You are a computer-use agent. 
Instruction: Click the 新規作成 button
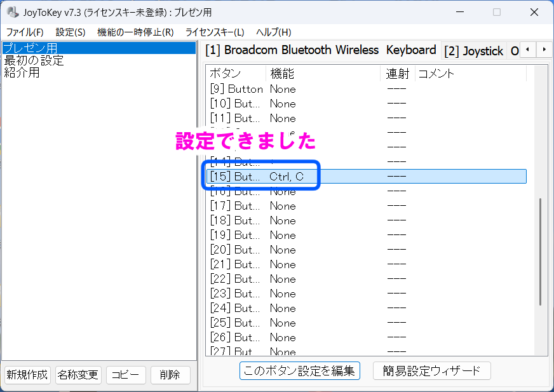tap(27, 375)
